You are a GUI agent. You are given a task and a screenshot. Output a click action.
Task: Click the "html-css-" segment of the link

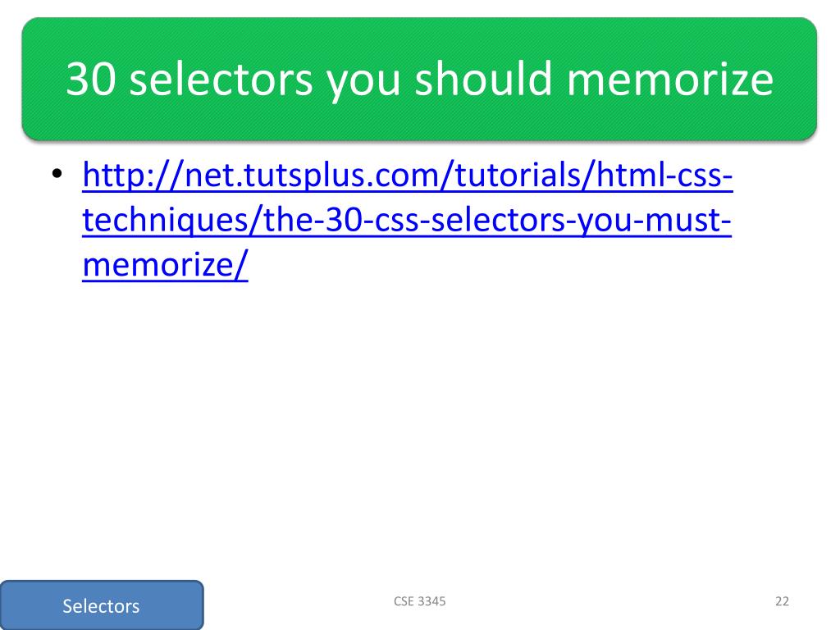[664, 175]
